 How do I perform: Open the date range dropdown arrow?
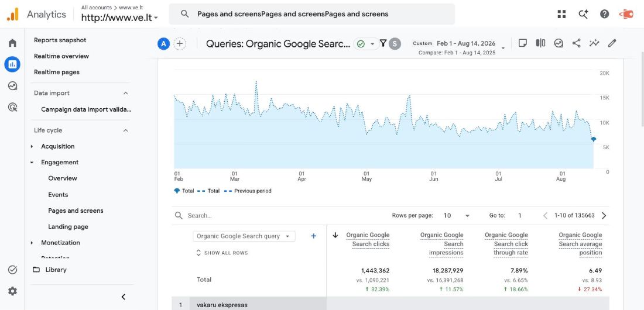[x=503, y=48]
